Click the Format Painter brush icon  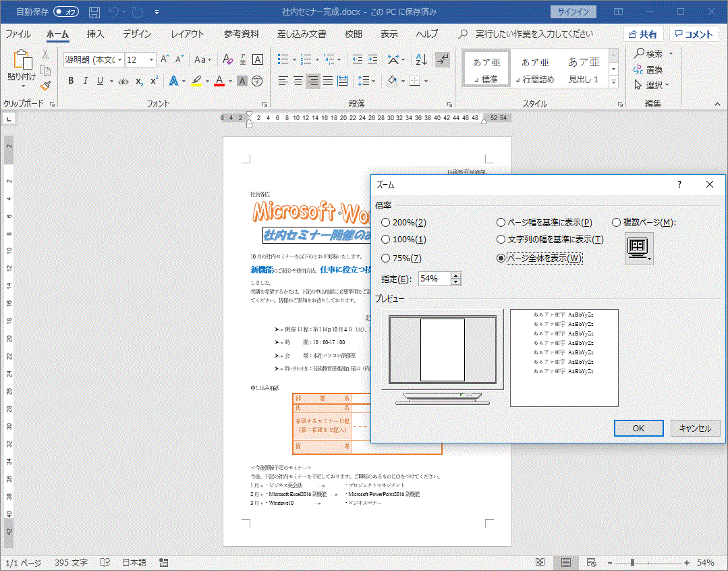[45, 86]
